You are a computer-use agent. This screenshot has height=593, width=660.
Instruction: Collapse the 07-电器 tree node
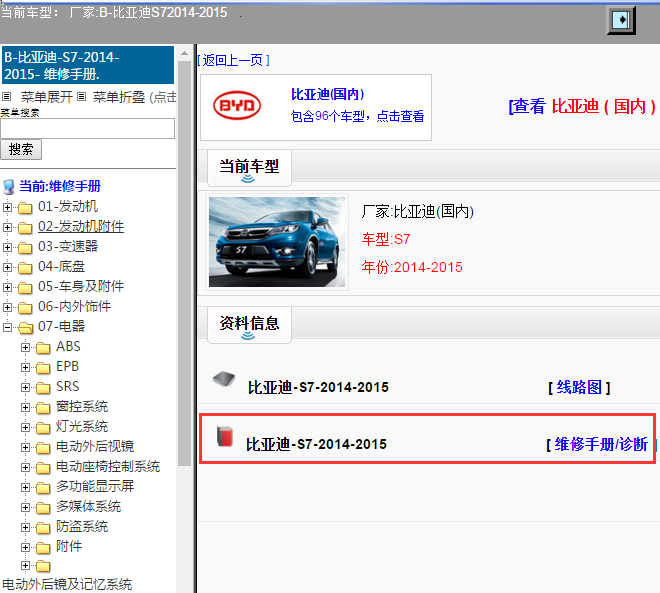[8, 327]
